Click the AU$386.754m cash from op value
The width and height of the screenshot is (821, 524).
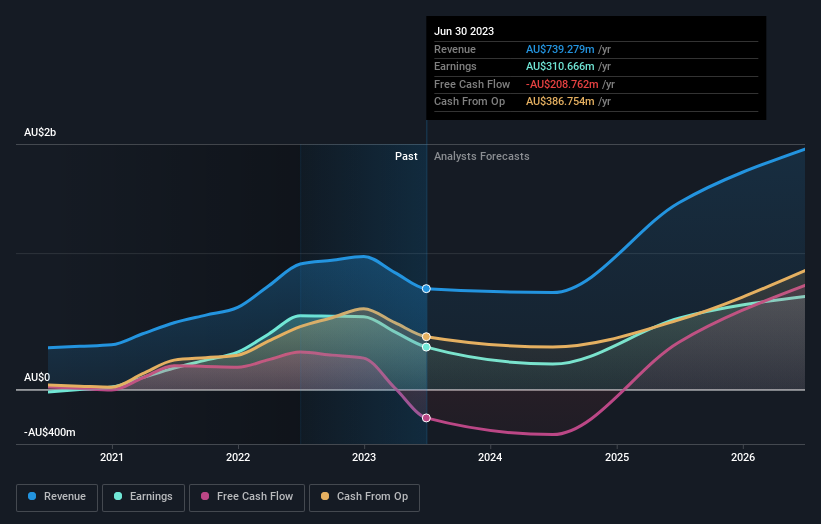pyautogui.click(x=560, y=102)
